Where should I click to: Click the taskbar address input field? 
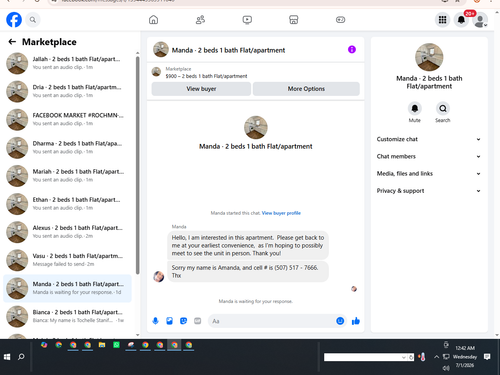coord(362,357)
